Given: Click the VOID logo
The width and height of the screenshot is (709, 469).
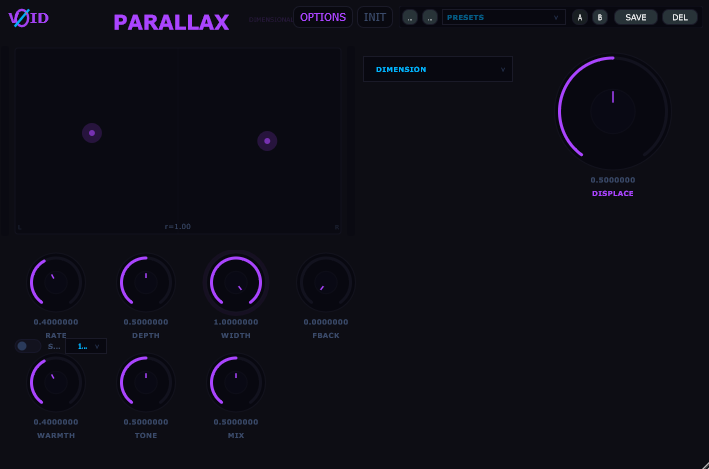Looking at the screenshot, I should tap(28, 18).
